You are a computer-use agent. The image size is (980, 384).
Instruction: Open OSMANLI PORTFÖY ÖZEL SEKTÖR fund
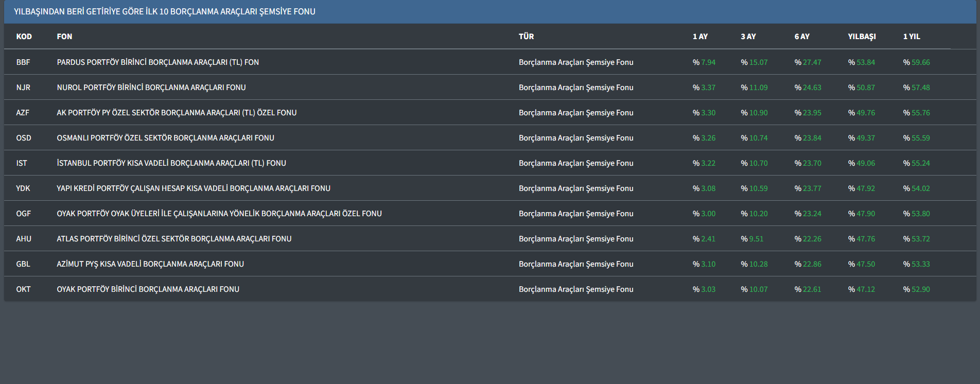coord(165,138)
